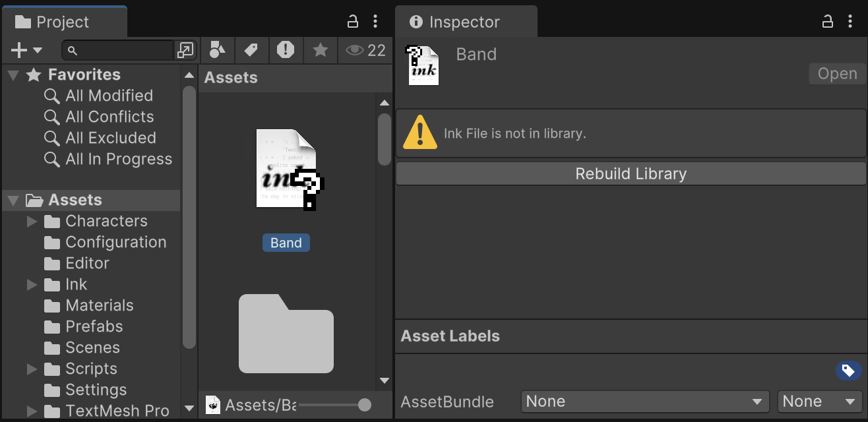Click the search by import log type icon
Screen dimensions: 868x422
click(286, 49)
